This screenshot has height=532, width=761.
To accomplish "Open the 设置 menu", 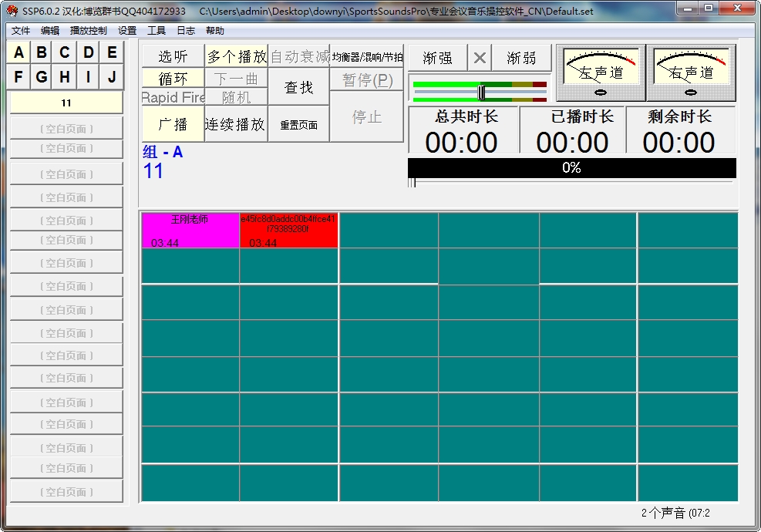I will pos(126,31).
